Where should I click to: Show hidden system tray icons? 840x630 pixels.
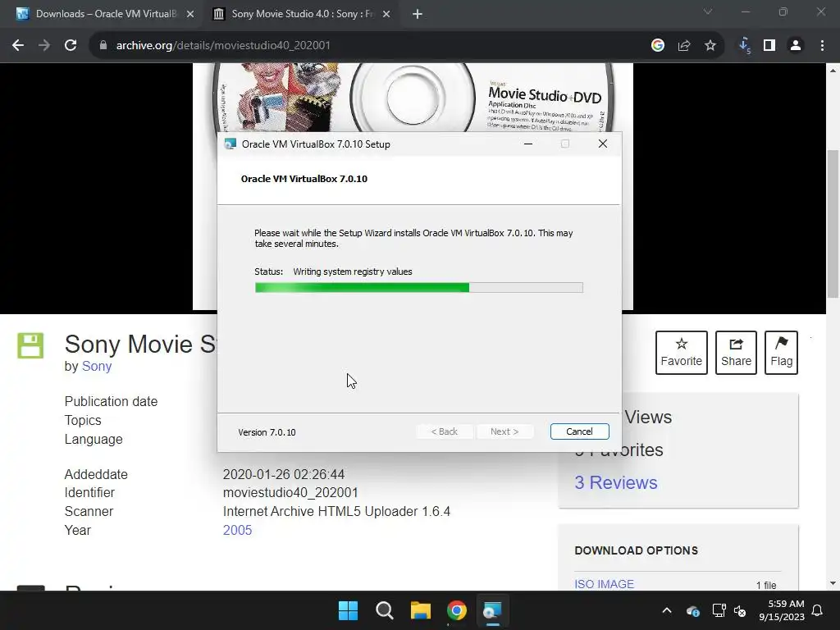click(667, 610)
